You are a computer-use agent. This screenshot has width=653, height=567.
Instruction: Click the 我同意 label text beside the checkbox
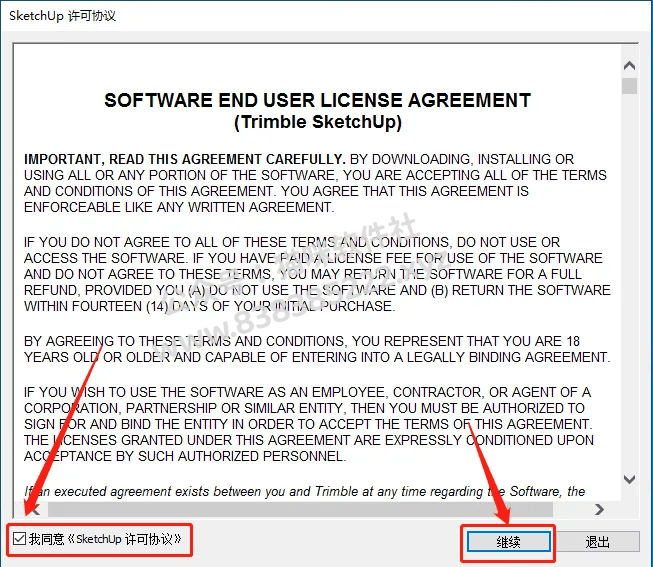point(47,539)
